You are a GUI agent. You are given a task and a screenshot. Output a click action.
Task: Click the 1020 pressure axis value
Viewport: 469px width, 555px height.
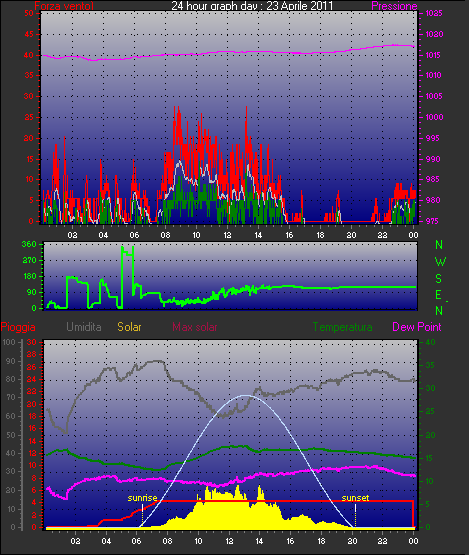[434, 34]
